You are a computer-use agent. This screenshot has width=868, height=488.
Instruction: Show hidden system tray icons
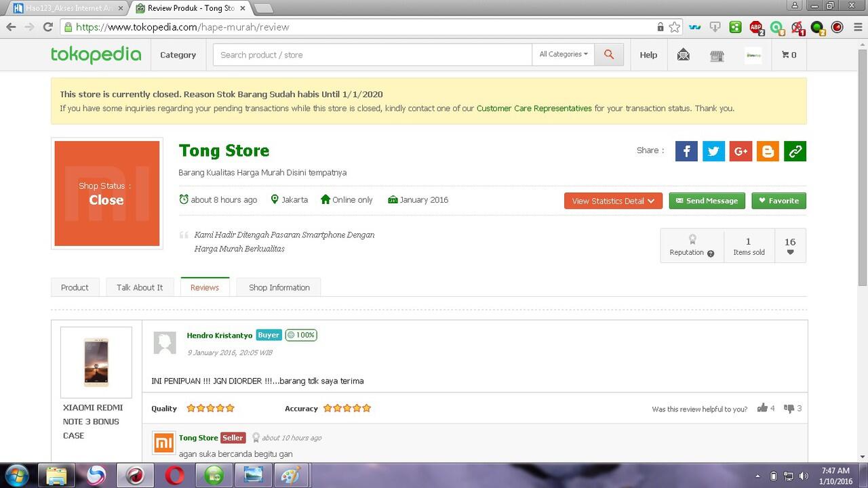coord(757,476)
